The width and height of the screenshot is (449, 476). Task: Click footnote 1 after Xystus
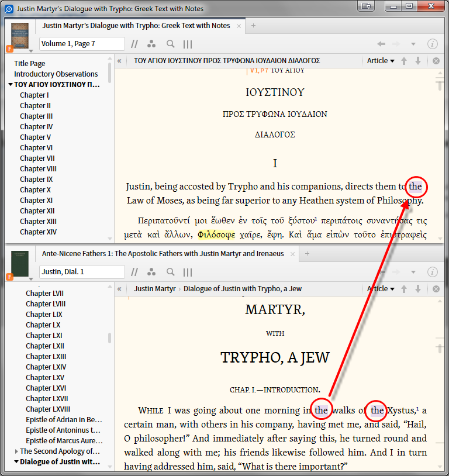point(417,409)
